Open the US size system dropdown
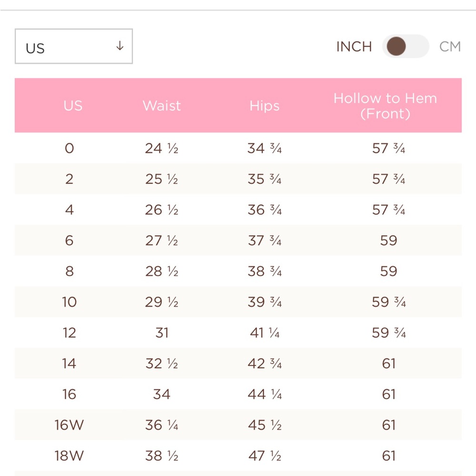The height and width of the screenshot is (476, 476). [x=74, y=47]
